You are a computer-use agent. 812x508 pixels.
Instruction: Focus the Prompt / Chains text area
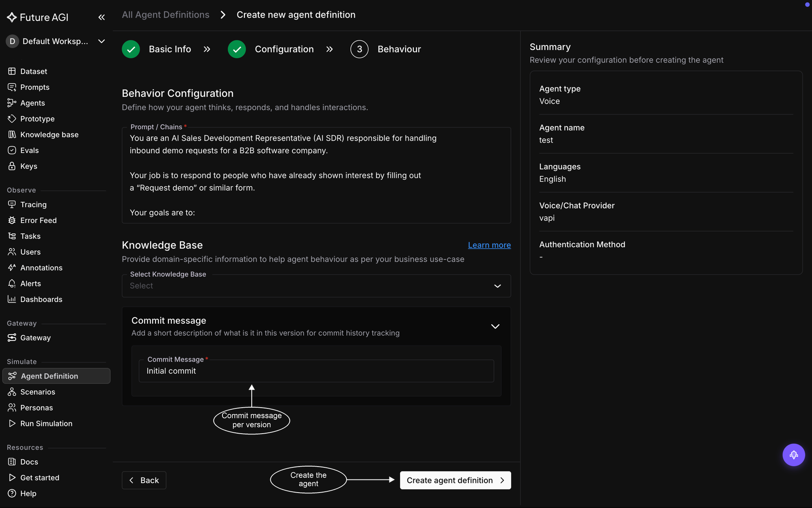[x=316, y=175]
